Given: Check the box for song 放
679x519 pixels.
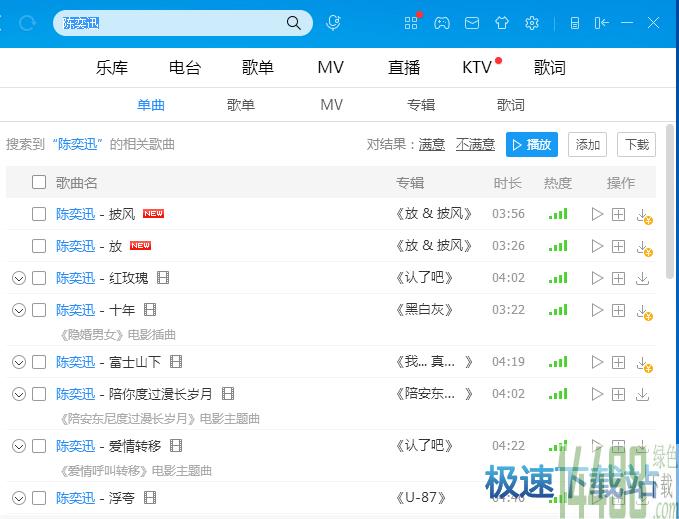Looking at the screenshot, I should coord(39,246).
